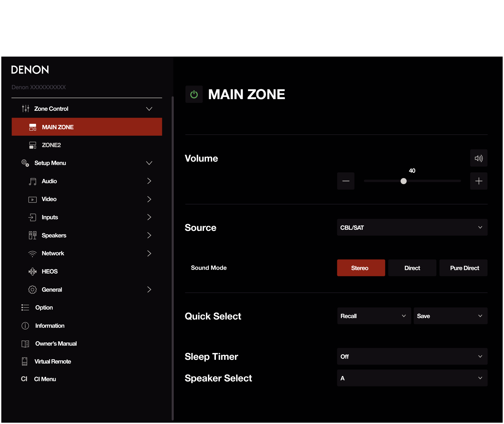This screenshot has height=424, width=504.
Task: Click the MAIN ZONE sidebar icon
Action: click(x=33, y=127)
